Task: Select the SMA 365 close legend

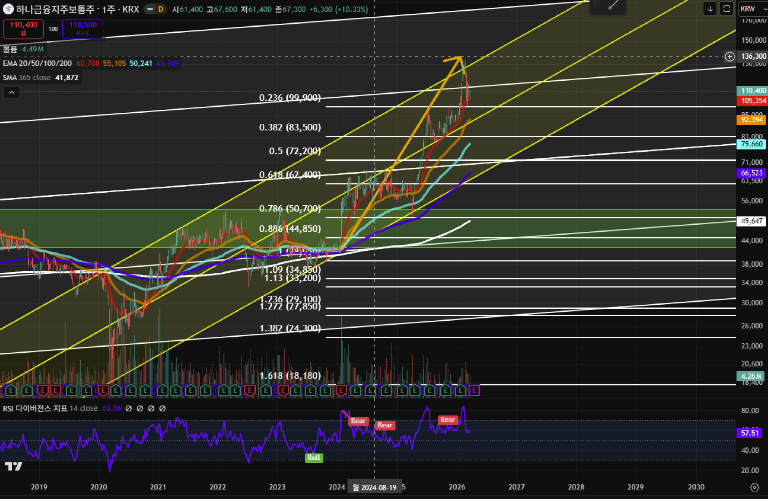Action: 41,77
